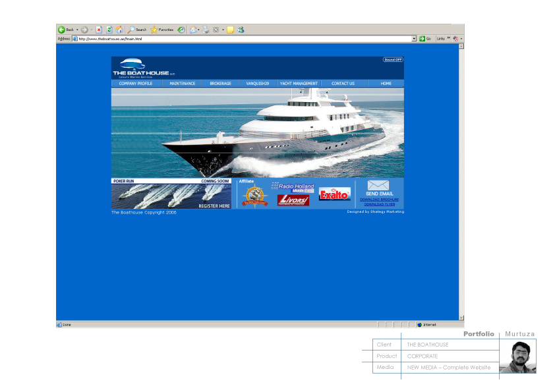Click the Internet zone globe icon
This screenshot has height=392, width=555.
[x=419, y=325]
